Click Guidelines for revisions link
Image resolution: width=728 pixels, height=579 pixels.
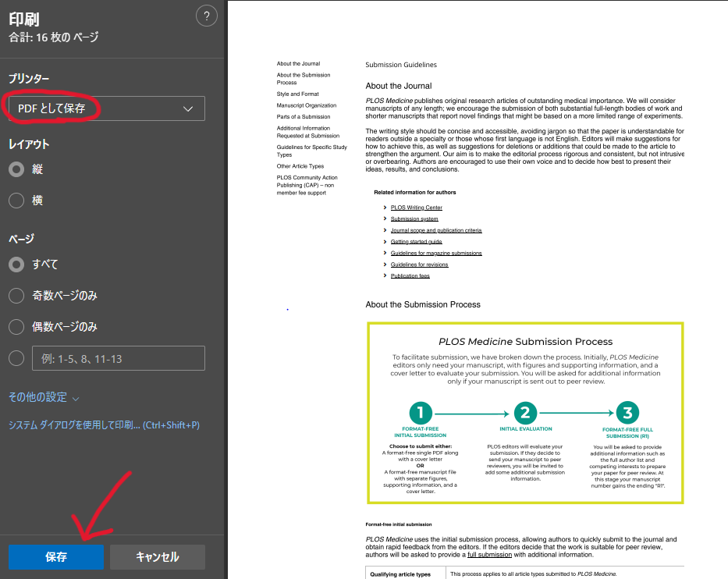(x=419, y=265)
